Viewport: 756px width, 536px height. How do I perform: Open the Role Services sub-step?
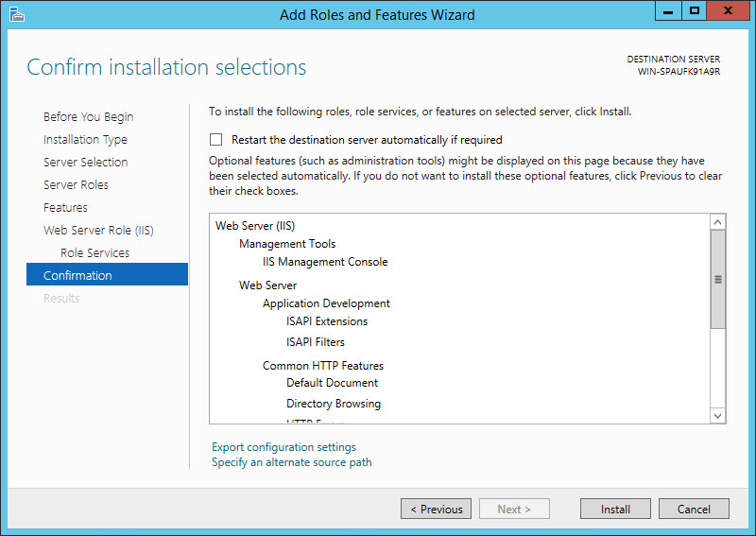(x=94, y=252)
